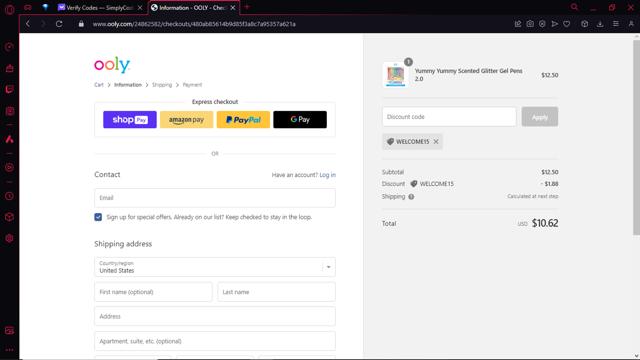Click the Apply discount button
The height and width of the screenshot is (360, 640).
540,117
